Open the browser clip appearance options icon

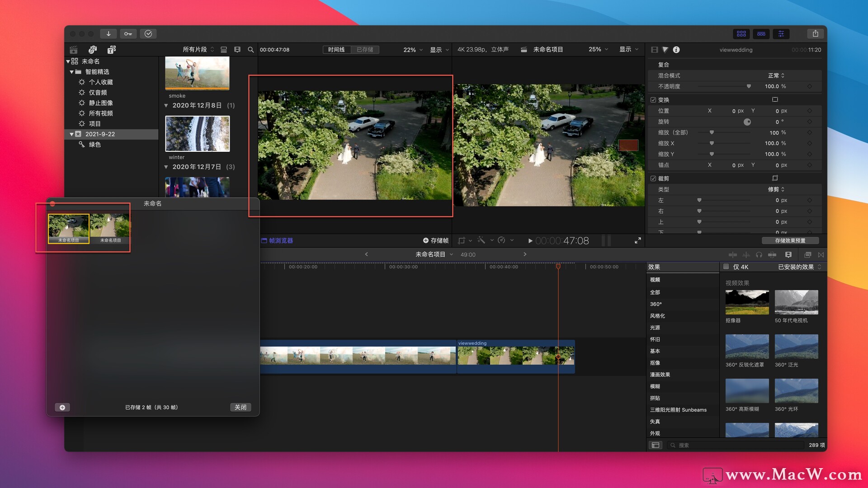click(x=237, y=50)
